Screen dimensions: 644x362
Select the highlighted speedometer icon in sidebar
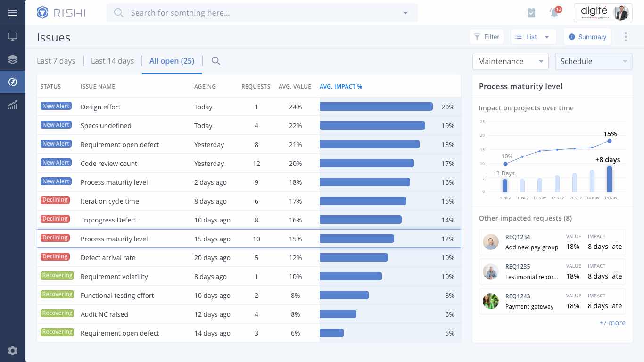click(x=12, y=82)
